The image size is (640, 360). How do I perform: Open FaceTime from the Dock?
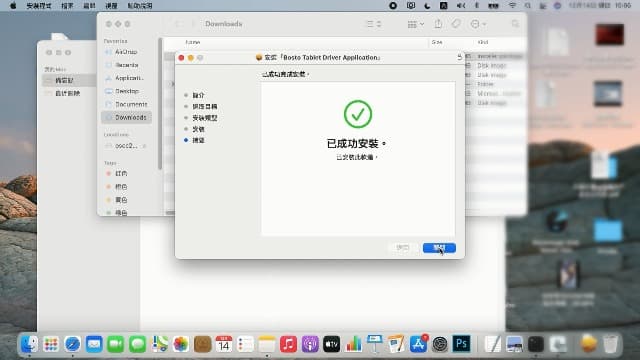116,344
